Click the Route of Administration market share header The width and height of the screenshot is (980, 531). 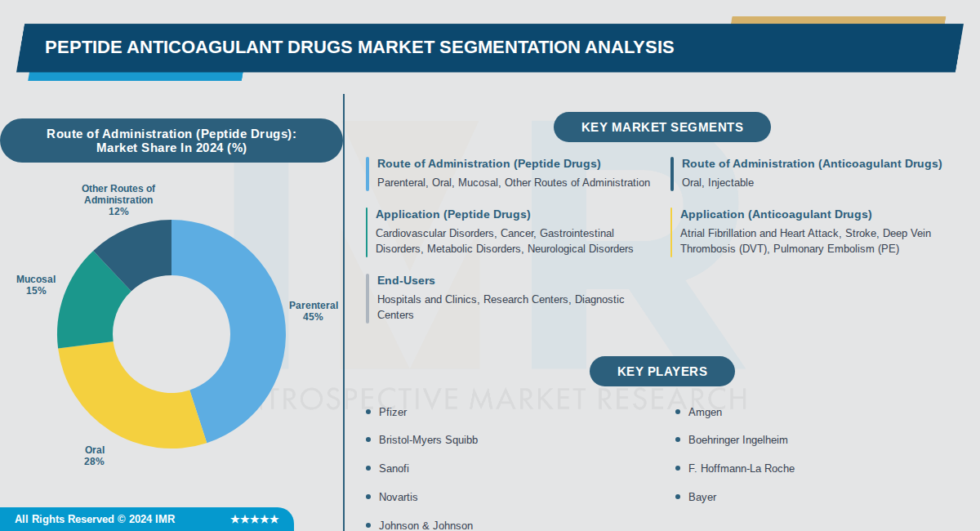click(x=171, y=141)
